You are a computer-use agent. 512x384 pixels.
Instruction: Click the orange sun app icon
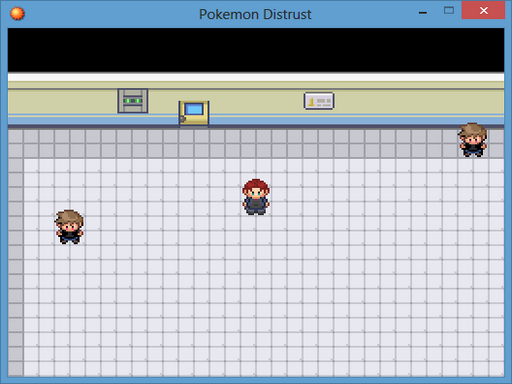[x=17, y=14]
